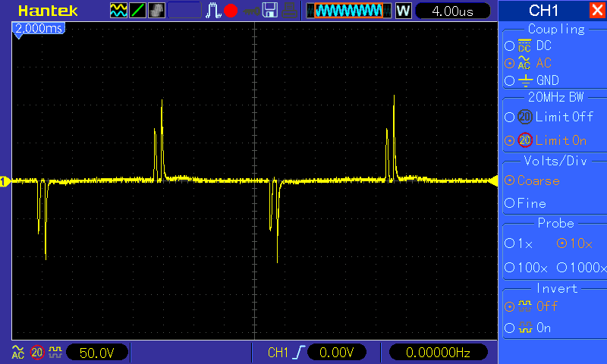Click the floppy disk save icon
Screen dimensions: 607x364
270,11
